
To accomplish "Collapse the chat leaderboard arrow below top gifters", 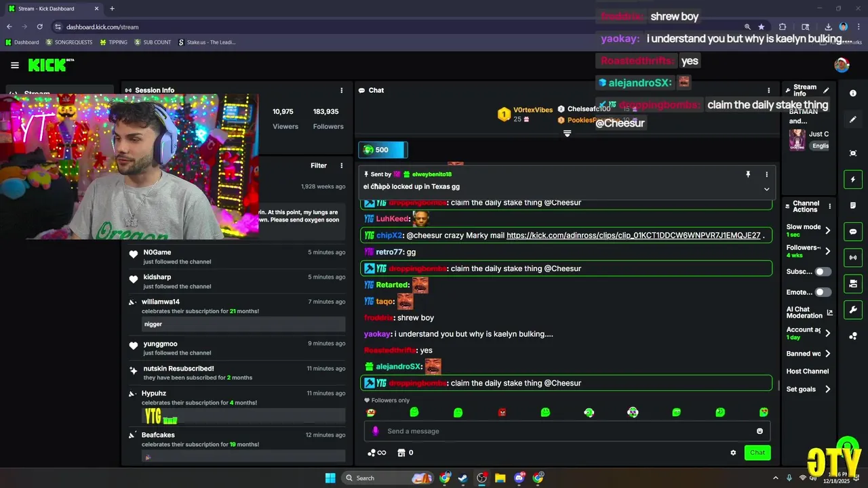I will pyautogui.click(x=568, y=134).
